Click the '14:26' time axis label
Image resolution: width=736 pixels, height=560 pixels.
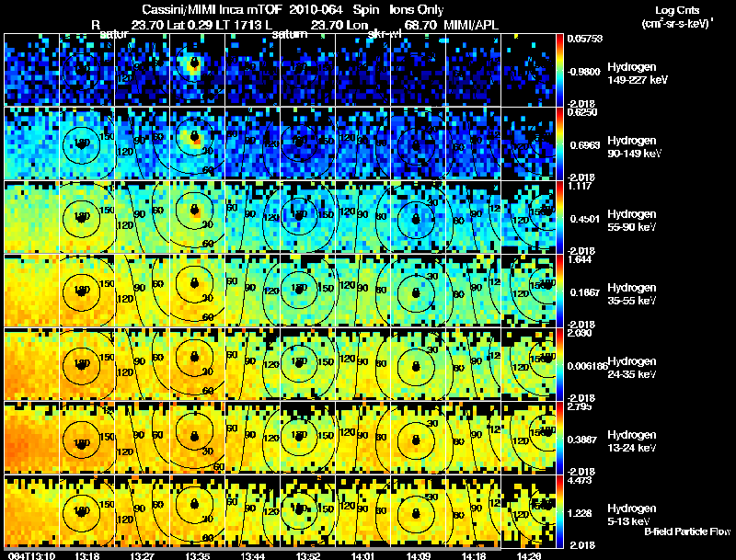point(529,556)
